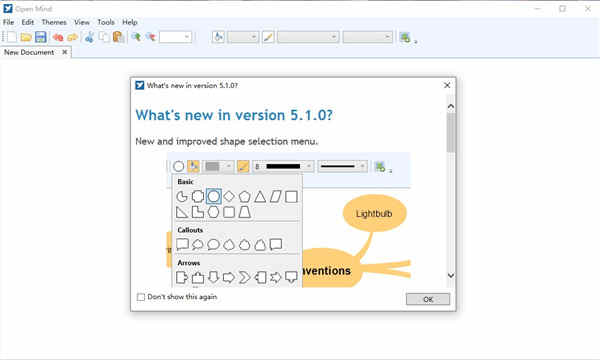This screenshot has width=600, height=360.
Task: Click the dialog scrollbar down arrow
Action: pyautogui.click(x=451, y=275)
